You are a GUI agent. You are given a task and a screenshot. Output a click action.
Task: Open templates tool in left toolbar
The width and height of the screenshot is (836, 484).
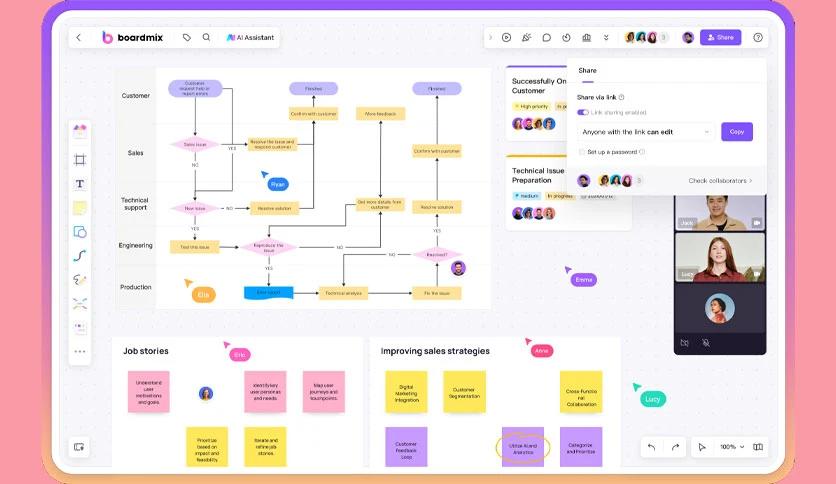tap(80, 130)
